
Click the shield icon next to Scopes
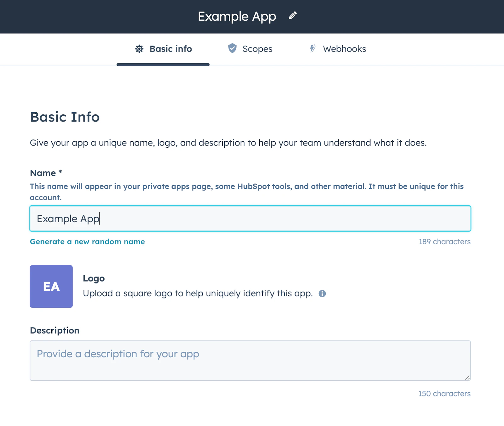(232, 48)
